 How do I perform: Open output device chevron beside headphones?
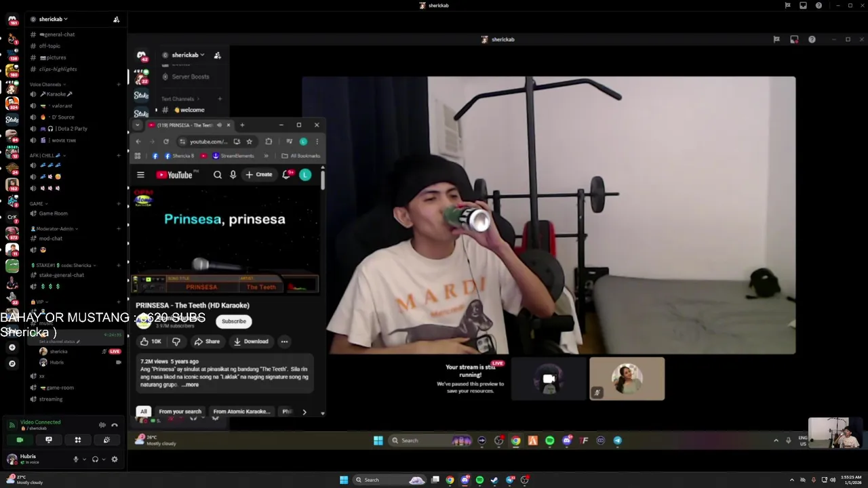coord(104,460)
